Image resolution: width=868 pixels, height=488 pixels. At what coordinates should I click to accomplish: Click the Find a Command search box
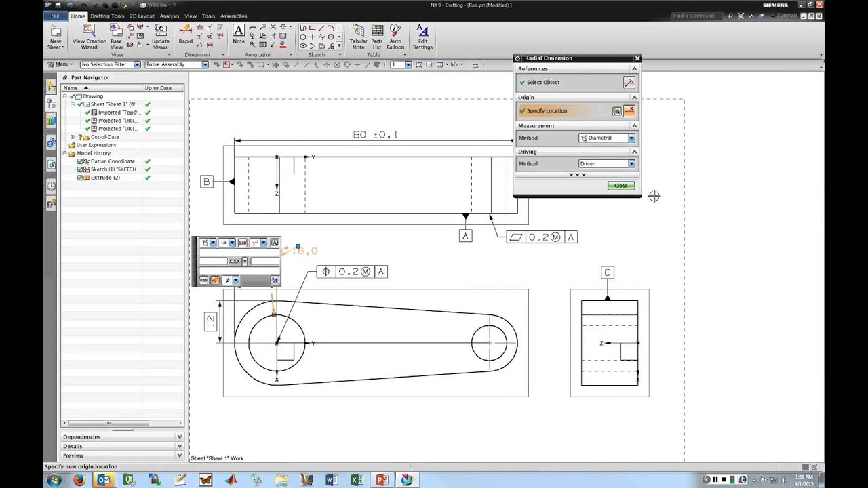[696, 16]
